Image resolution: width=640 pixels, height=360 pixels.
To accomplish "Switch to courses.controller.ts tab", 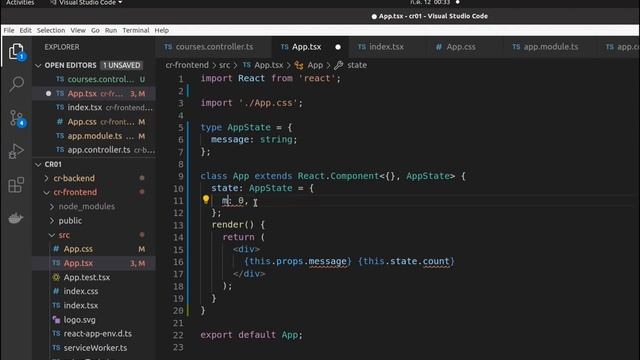I will tap(214, 47).
